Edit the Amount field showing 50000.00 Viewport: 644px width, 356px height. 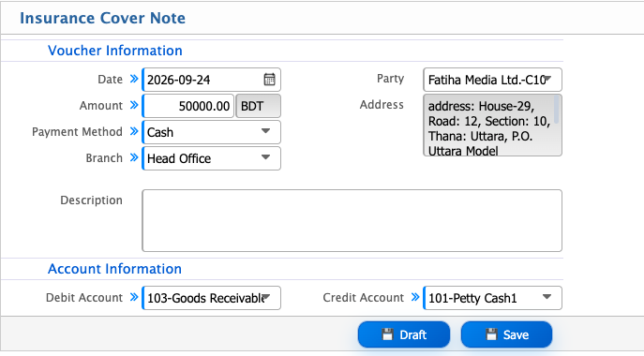tap(188, 106)
